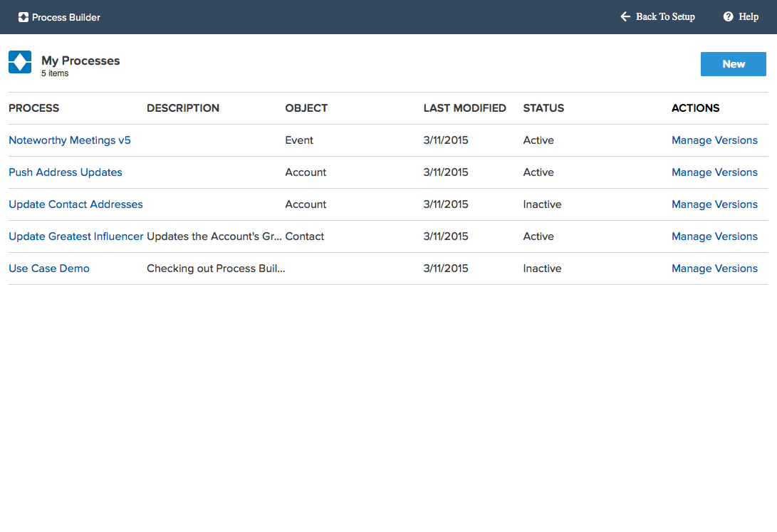777x532 pixels.
Task: Sort by the PROCESS column header
Action: click(x=33, y=108)
